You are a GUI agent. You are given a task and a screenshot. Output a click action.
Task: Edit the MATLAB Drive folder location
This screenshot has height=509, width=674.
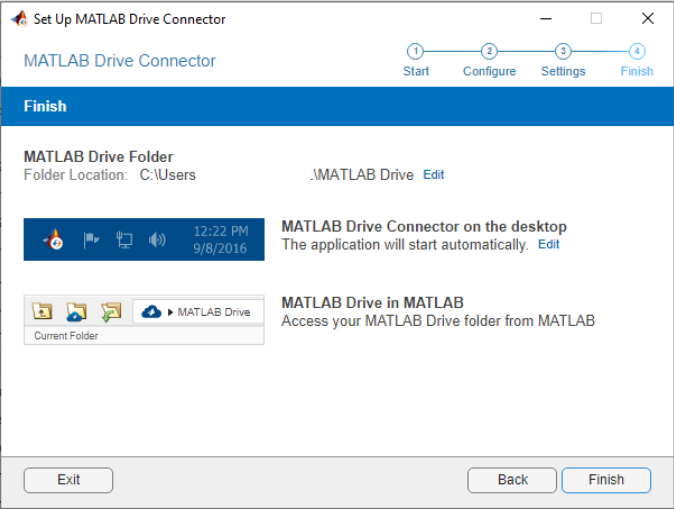(x=433, y=175)
